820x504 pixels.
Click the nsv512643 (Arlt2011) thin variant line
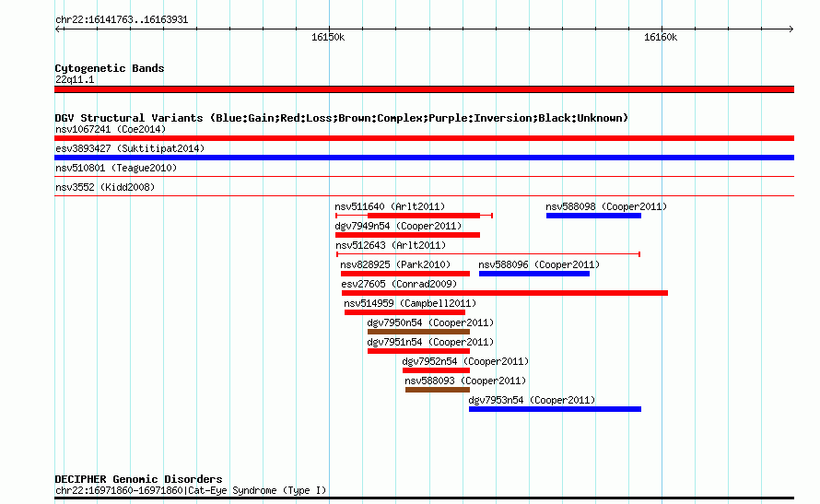pos(488,254)
